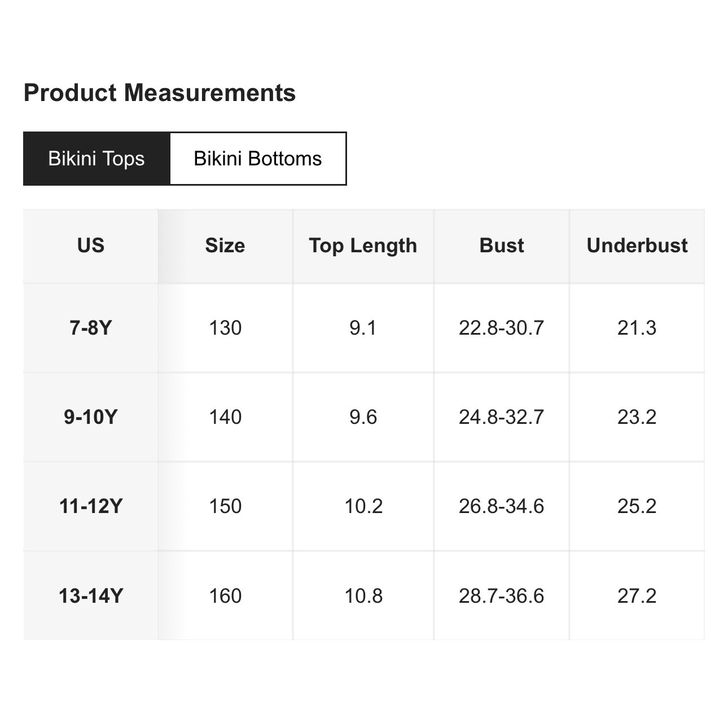Select the 13-14Y row label
728x723 pixels.
[x=91, y=596]
